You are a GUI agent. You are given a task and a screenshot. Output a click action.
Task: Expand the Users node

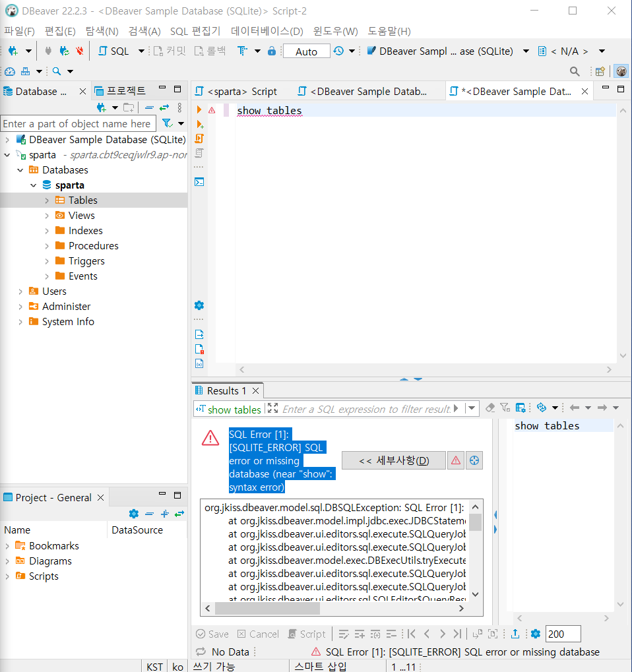(20, 291)
